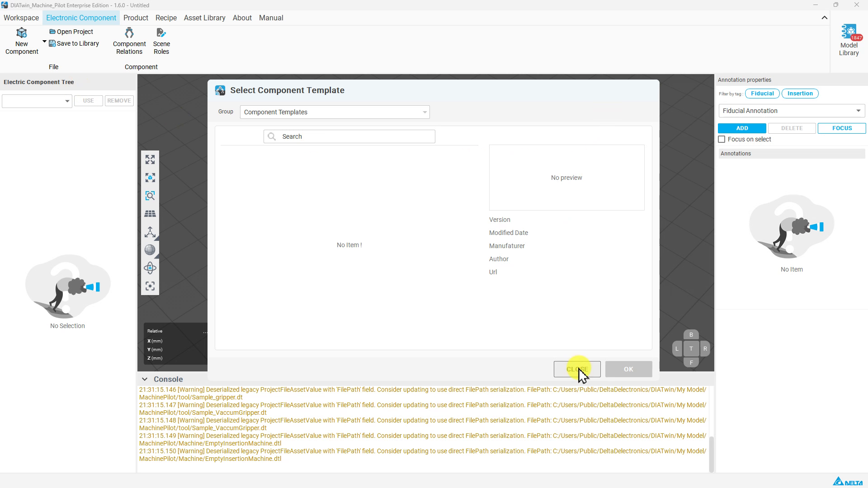The image size is (868, 488).
Task: Click the 21:31:15.150 warning log entry
Action: click(423, 455)
